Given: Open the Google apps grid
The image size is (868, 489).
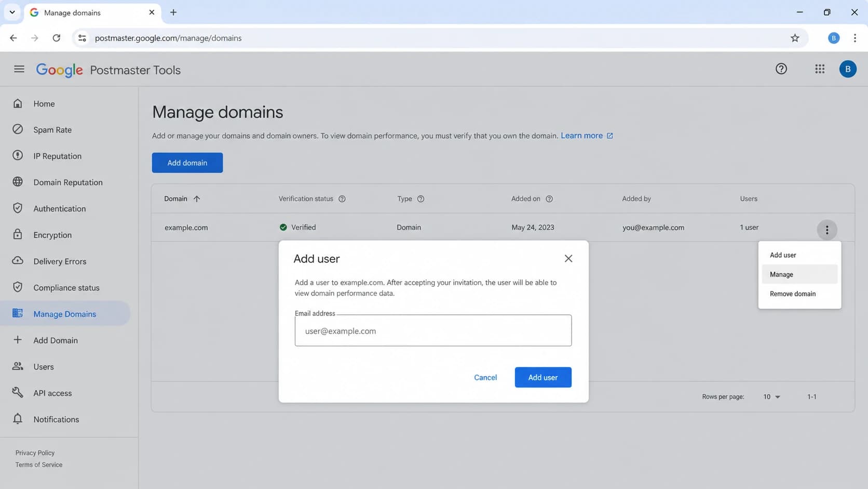Looking at the screenshot, I should [820, 69].
